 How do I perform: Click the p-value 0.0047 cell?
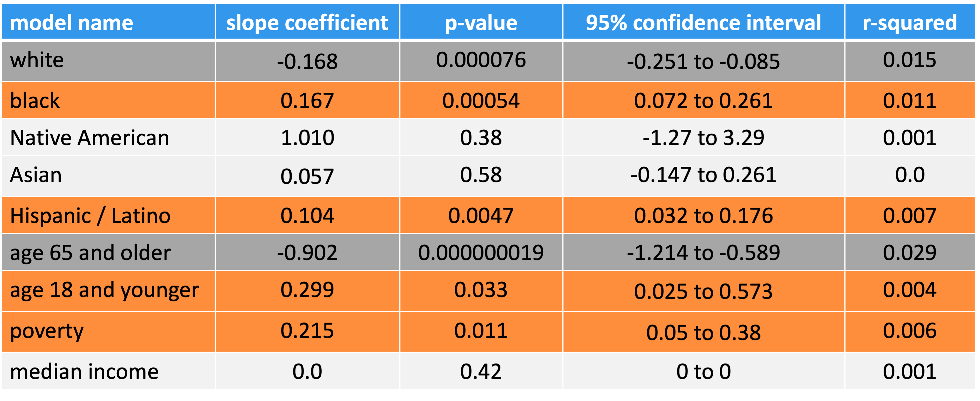pyautogui.click(x=481, y=215)
